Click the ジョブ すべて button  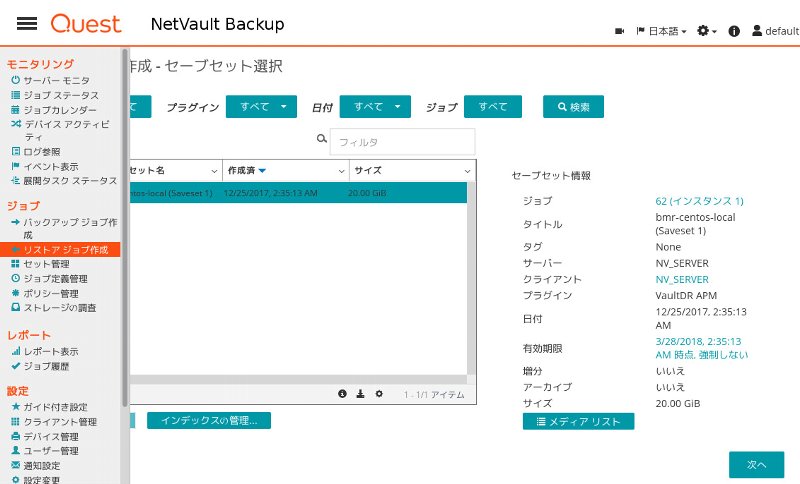[493, 107]
